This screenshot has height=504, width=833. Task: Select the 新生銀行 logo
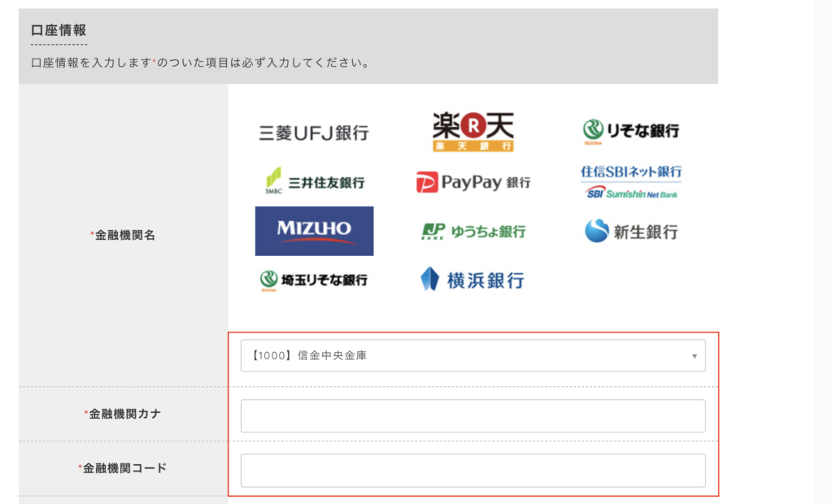click(630, 231)
